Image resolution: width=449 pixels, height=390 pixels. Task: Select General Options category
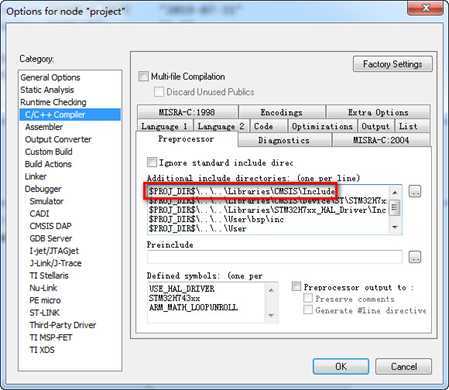tap(50, 77)
